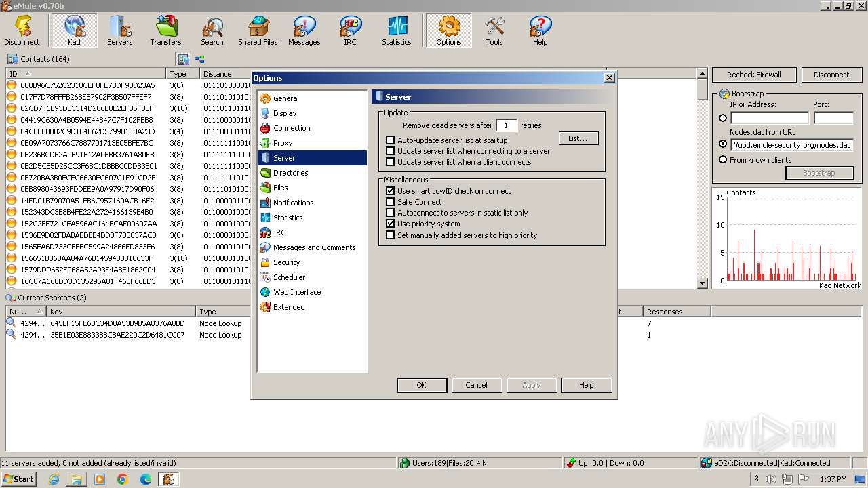Click the bootstrap Port field
Screen dimensions: 868x488
(833, 118)
